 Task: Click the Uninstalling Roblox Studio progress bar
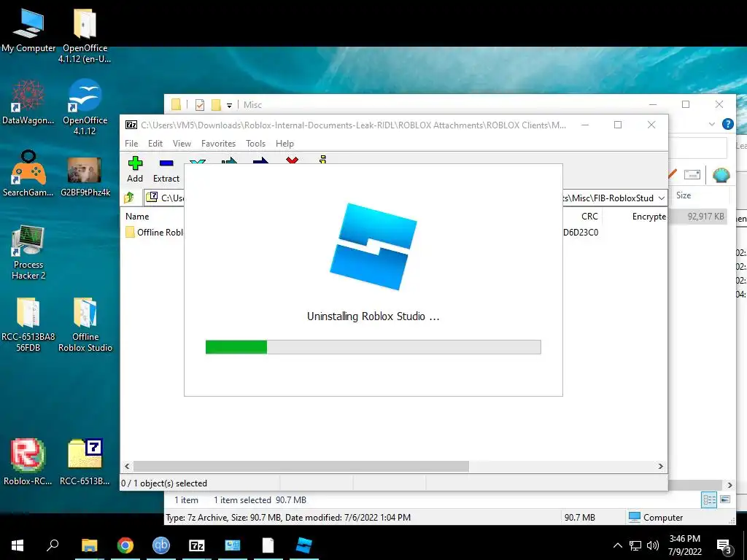tap(373, 346)
